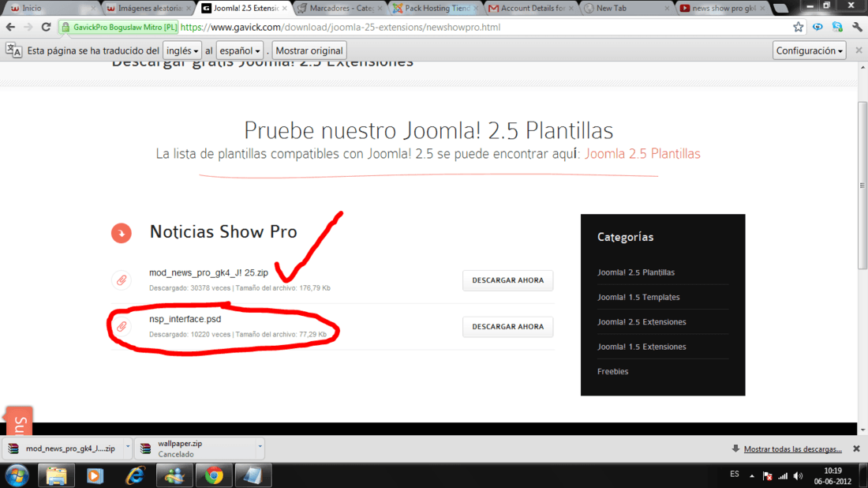The height and width of the screenshot is (488, 868).
Task: Open the Configuración translation options dropdown
Action: click(810, 51)
